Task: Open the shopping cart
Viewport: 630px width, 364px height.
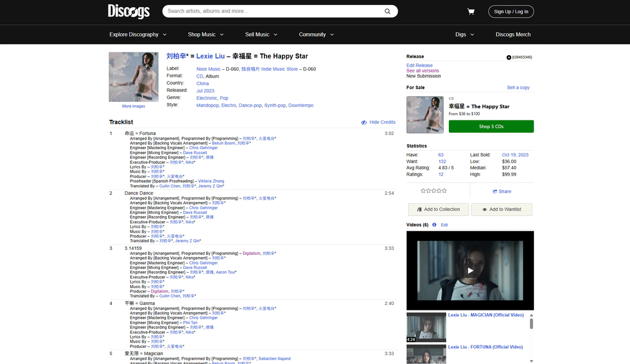Action: (471, 11)
